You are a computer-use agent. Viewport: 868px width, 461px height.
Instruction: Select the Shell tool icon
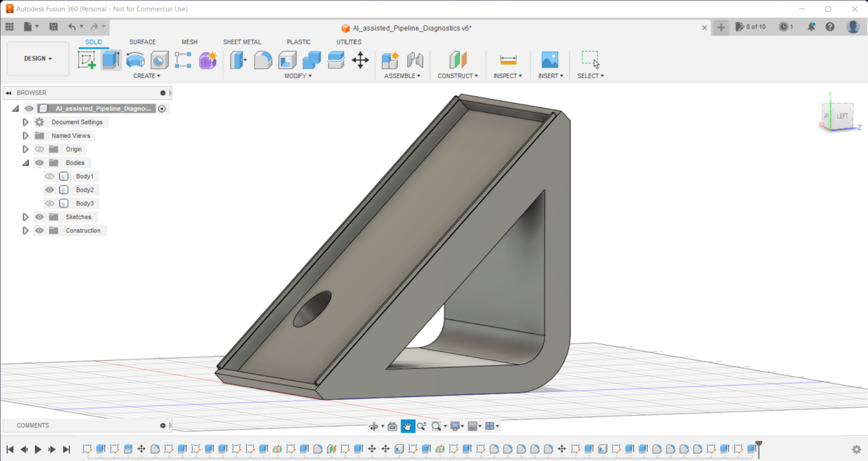coord(288,60)
